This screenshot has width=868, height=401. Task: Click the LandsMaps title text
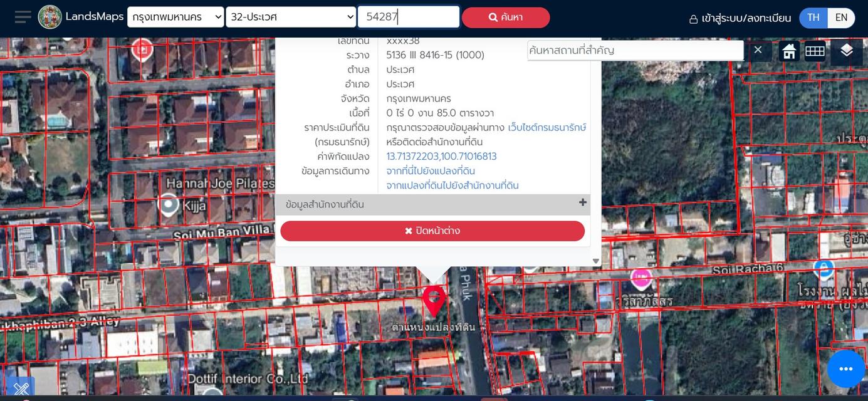pos(95,16)
